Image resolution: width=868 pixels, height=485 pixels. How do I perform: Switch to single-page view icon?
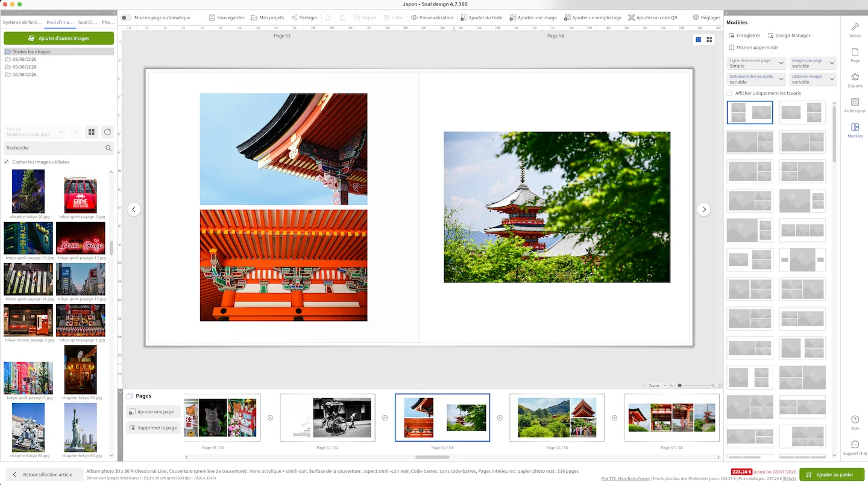[698, 40]
